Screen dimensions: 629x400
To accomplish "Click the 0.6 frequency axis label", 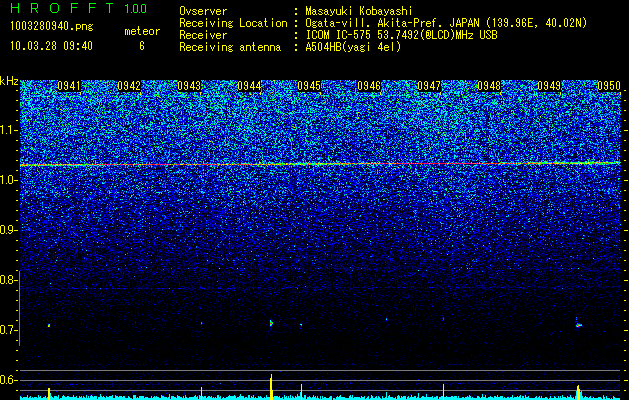I will click(7, 380).
